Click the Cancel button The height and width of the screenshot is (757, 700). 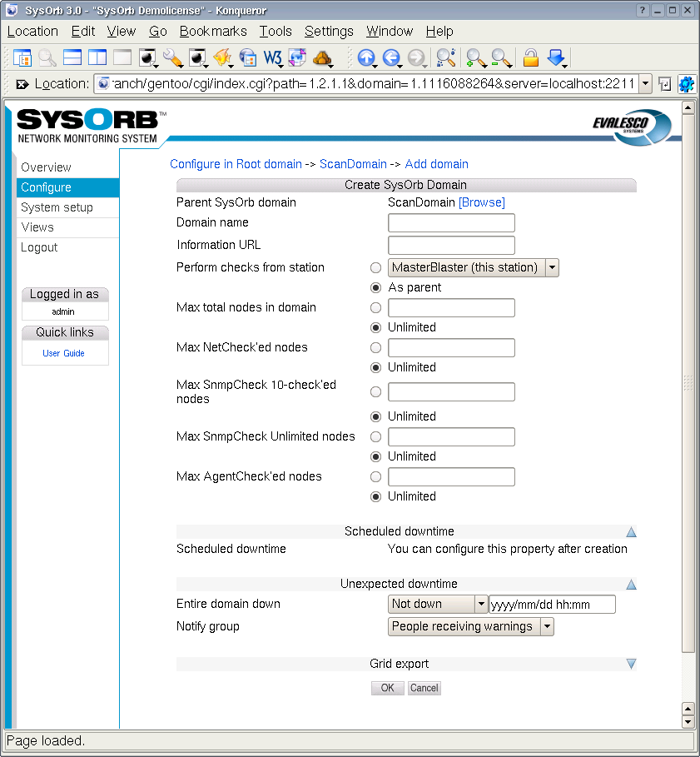pyautogui.click(x=424, y=688)
